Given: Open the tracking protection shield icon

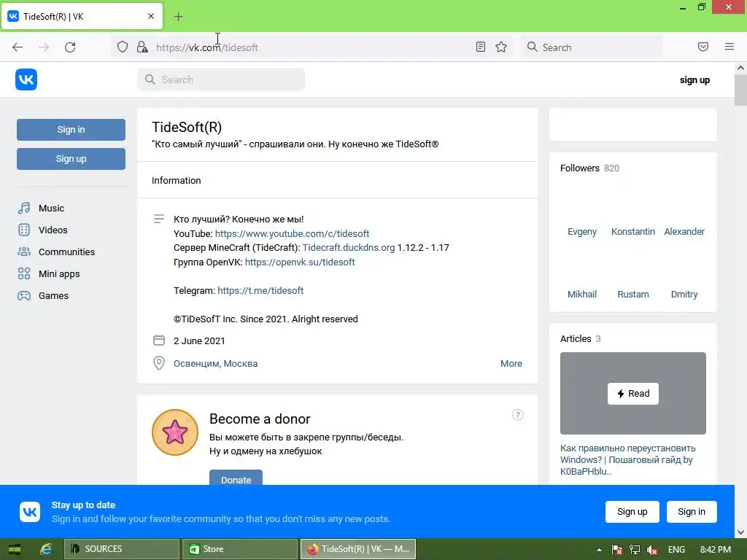Looking at the screenshot, I should [x=123, y=47].
